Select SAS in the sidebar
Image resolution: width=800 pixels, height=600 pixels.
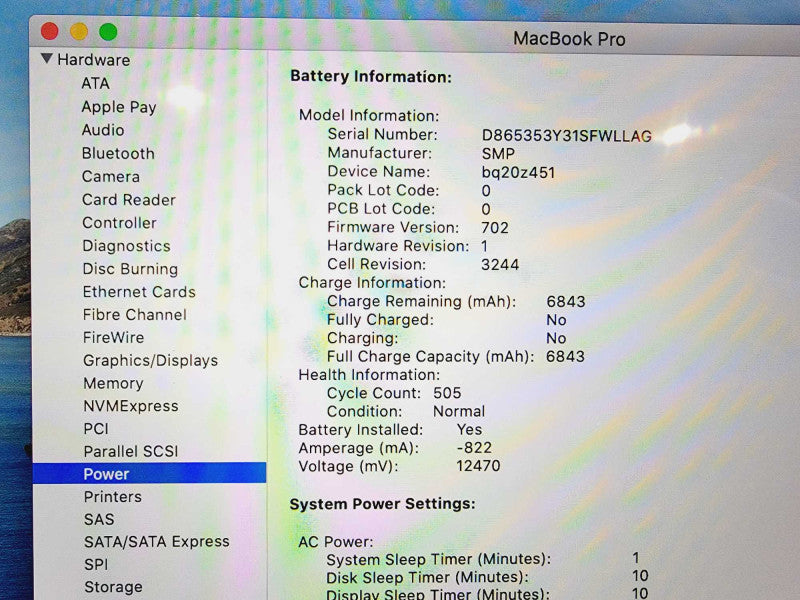click(99, 519)
